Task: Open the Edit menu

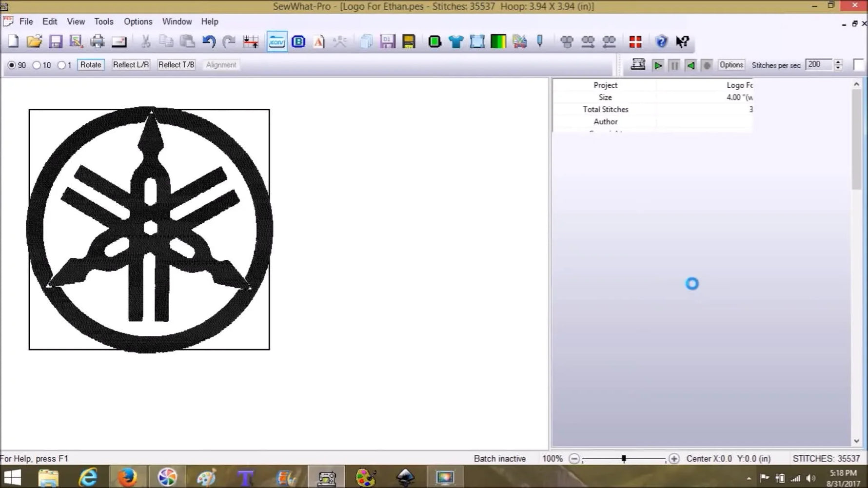Action: [50, 21]
